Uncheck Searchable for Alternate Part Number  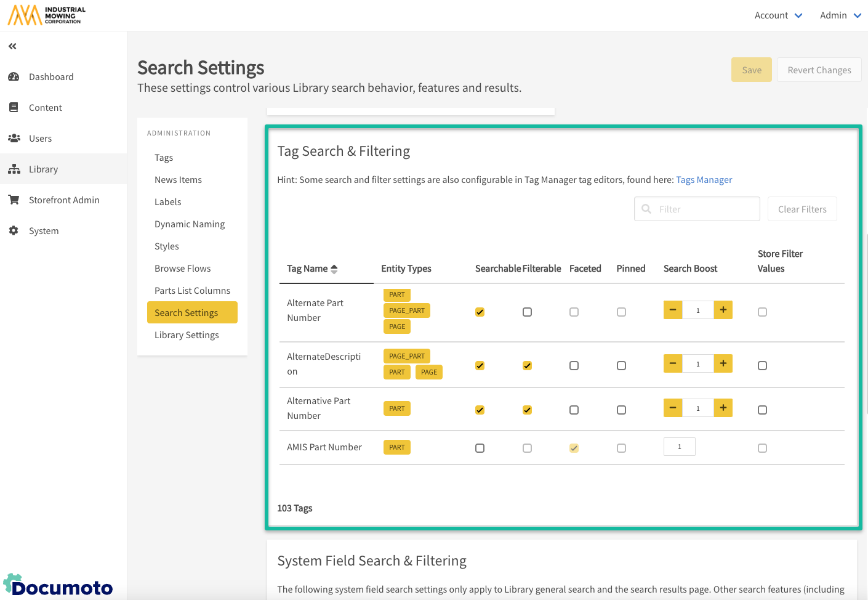pyautogui.click(x=480, y=312)
